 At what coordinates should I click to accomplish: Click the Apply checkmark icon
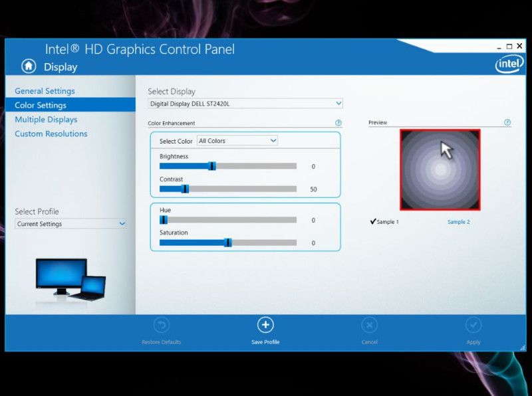click(x=473, y=326)
